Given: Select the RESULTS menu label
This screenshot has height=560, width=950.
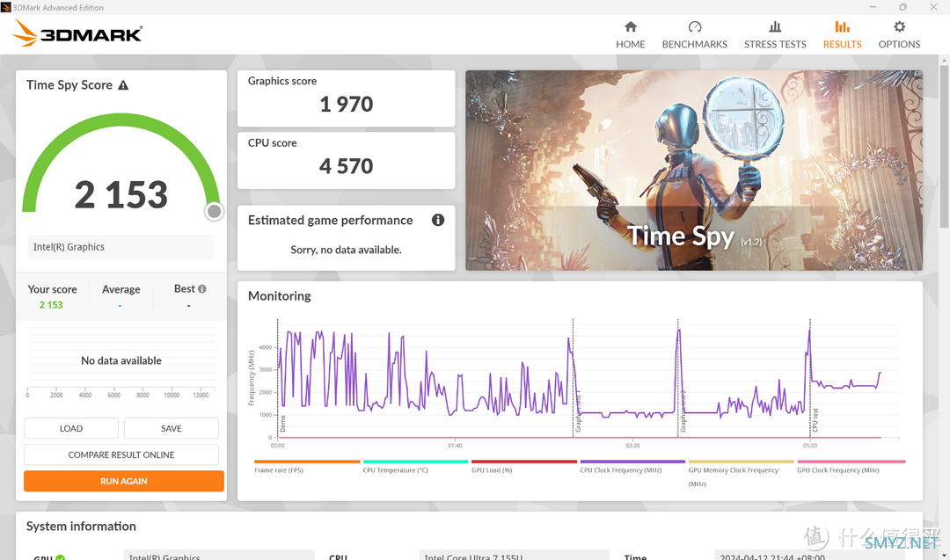Looking at the screenshot, I should pyautogui.click(x=842, y=44).
